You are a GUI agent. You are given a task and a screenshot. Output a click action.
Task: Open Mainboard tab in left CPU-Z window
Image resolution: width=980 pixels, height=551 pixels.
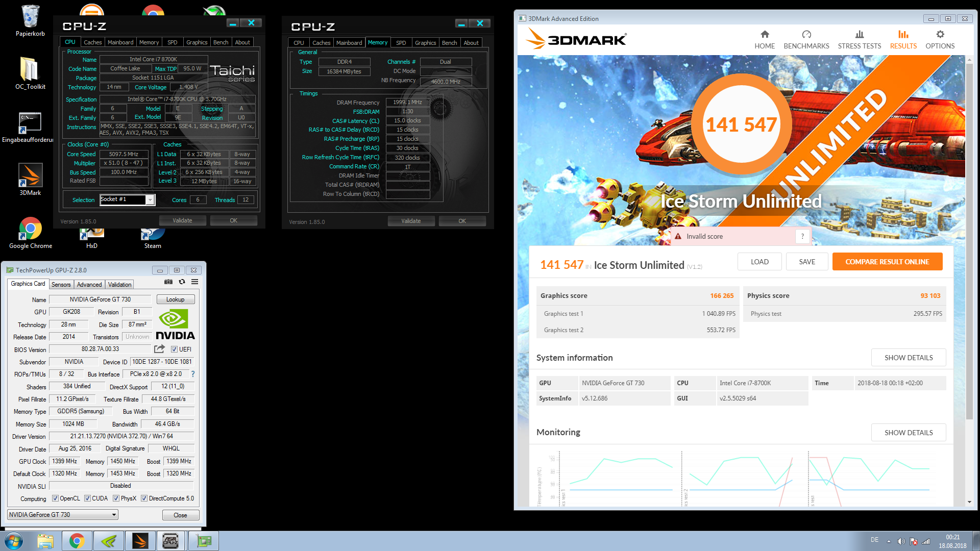(x=120, y=42)
